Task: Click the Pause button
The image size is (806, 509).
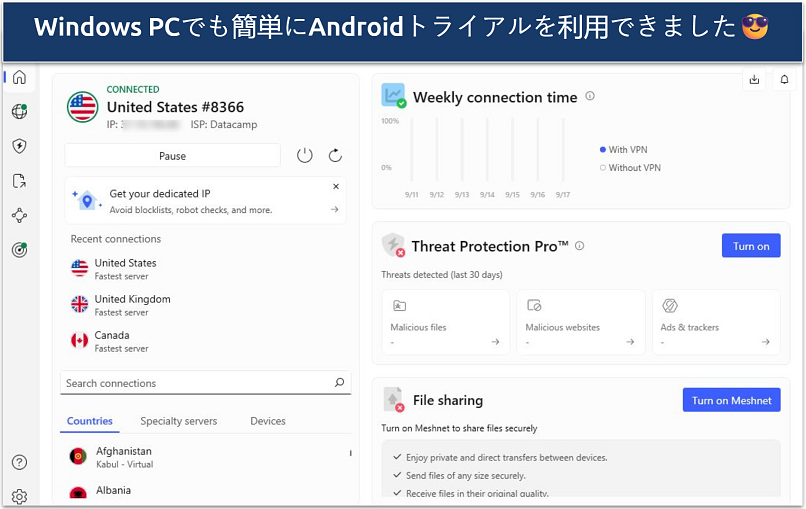Action: [x=172, y=156]
